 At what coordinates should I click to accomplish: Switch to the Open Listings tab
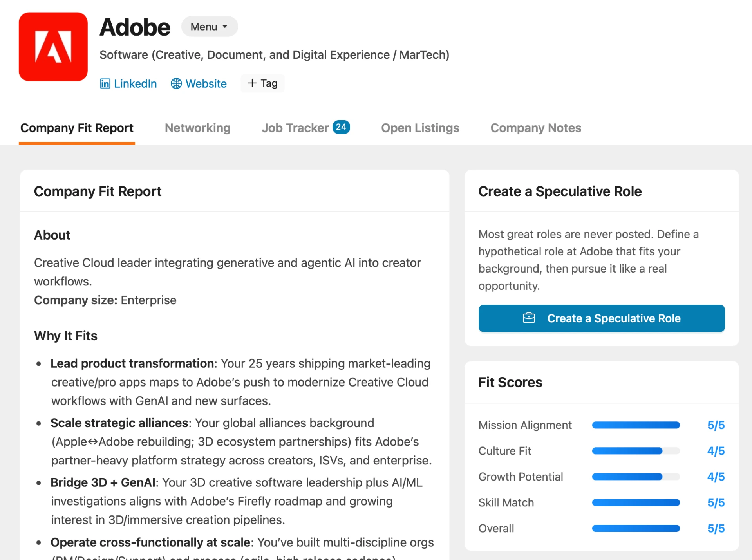420,128
